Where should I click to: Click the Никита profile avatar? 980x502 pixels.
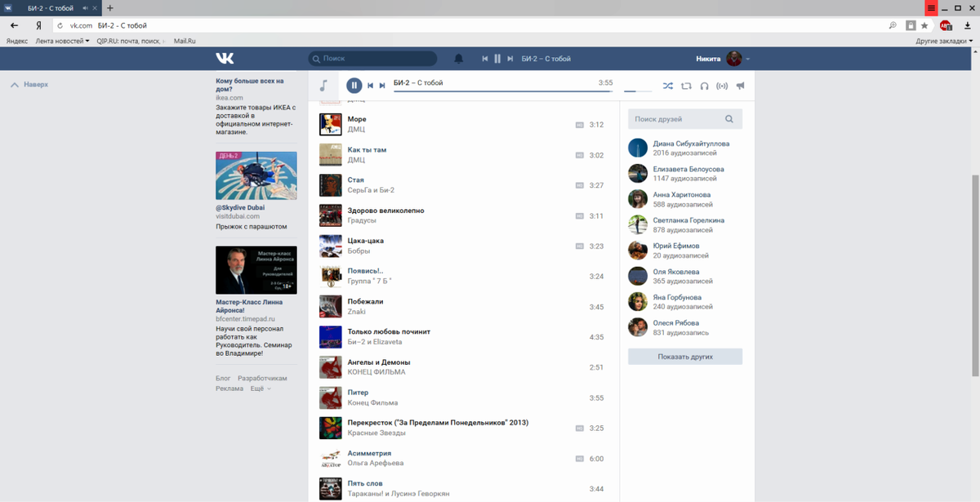tap(734, 59)
